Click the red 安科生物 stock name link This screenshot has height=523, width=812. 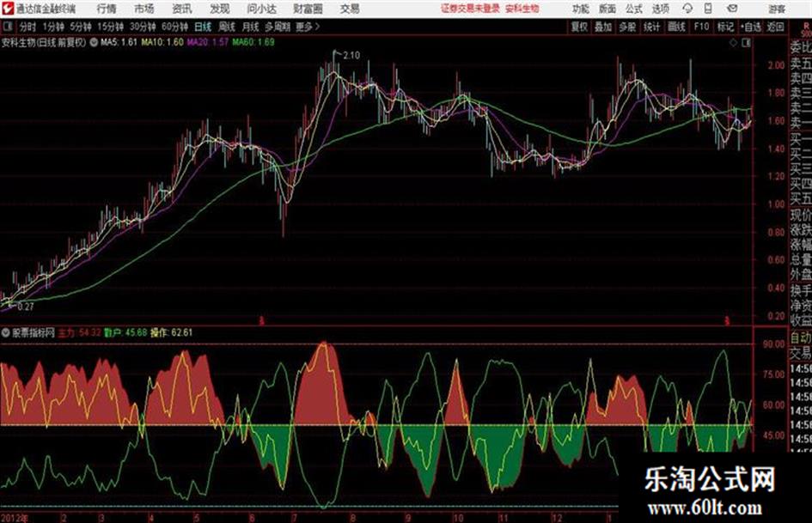(x=522, y=9)
